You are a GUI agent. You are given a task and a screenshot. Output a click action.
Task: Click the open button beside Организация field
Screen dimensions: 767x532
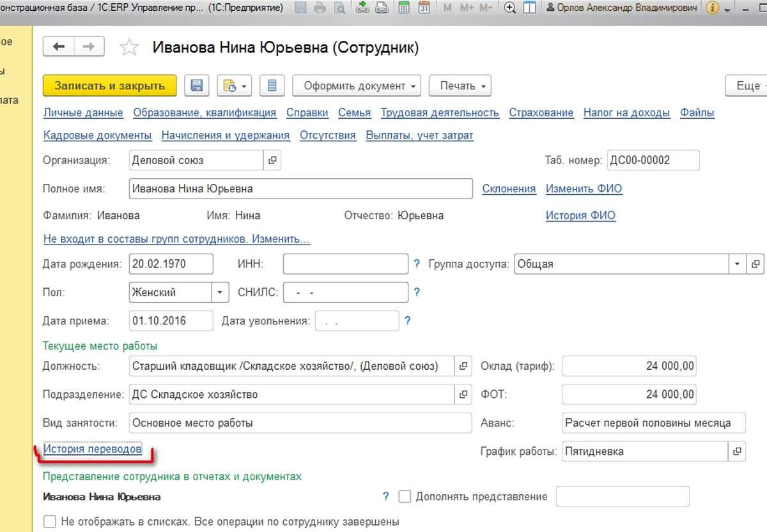[x=272, y=160]
